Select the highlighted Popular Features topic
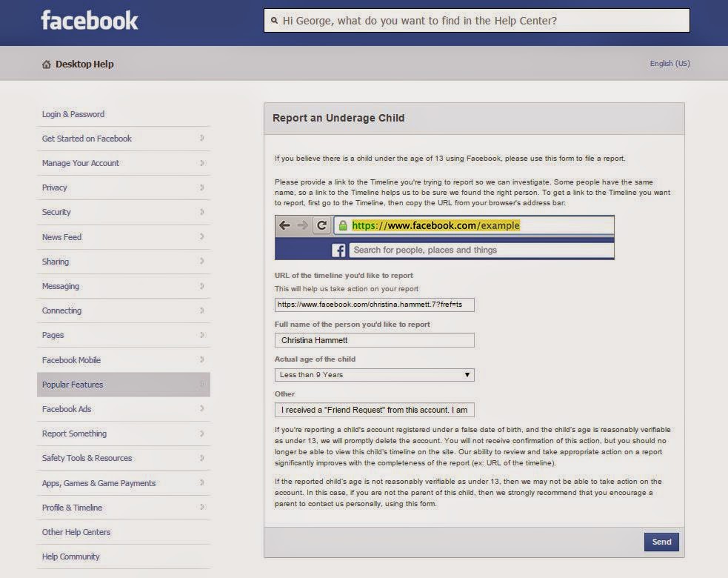The height and width of the screenshot is (578, 728). tap(124, 385)
